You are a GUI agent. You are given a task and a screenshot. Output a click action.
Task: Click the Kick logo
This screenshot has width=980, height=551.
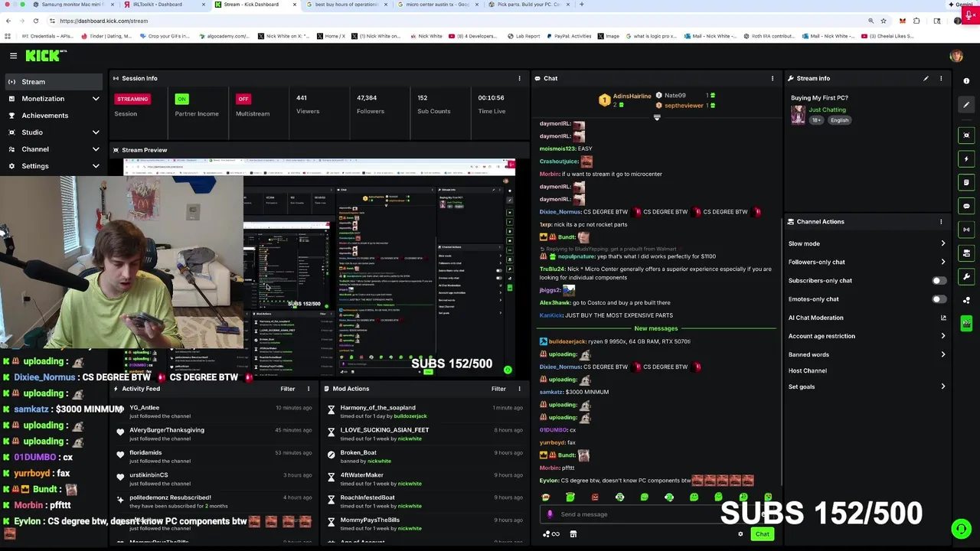coord(46,55)
